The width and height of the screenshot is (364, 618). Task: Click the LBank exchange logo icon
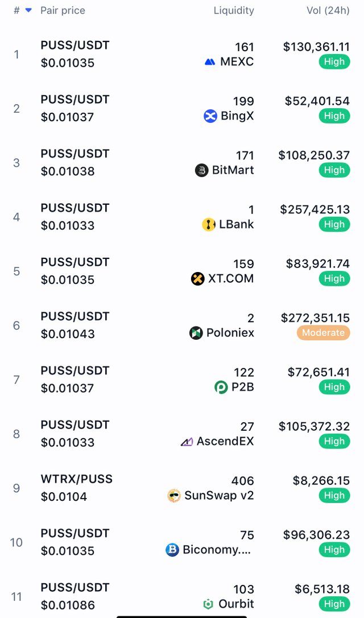(209, 224)
